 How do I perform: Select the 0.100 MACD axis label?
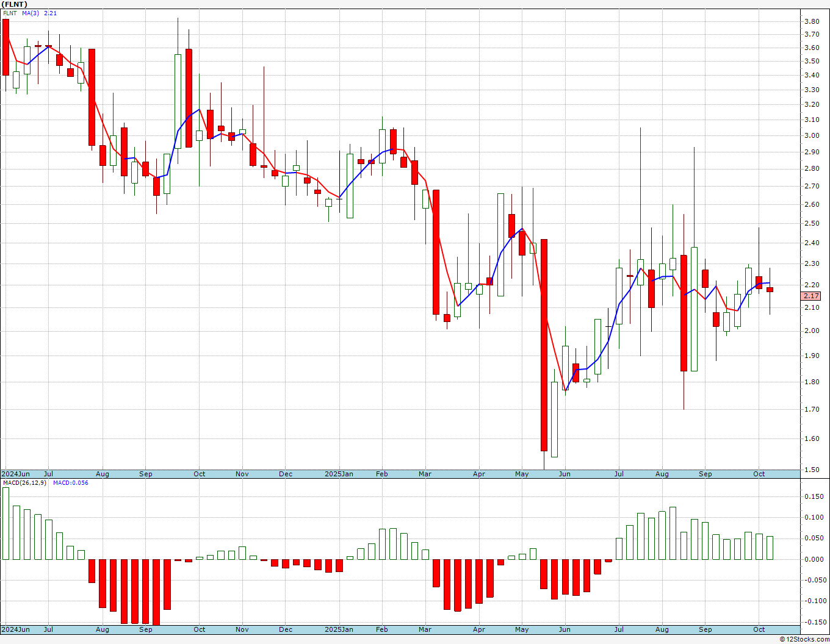pyautogui.click(x=813, y=518)
